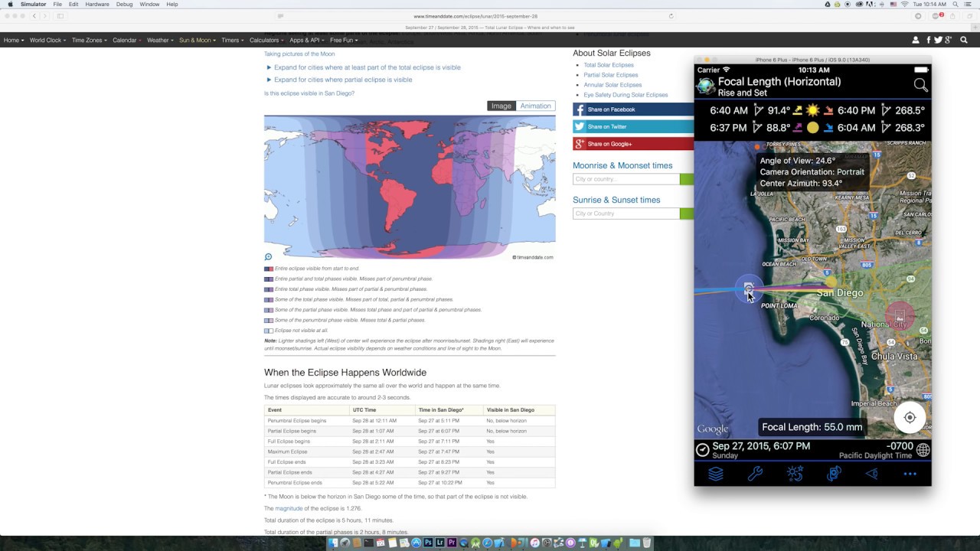Open the Window menu in menu bar
This screenshot has height=551, width=980.
tap(150, 5)
